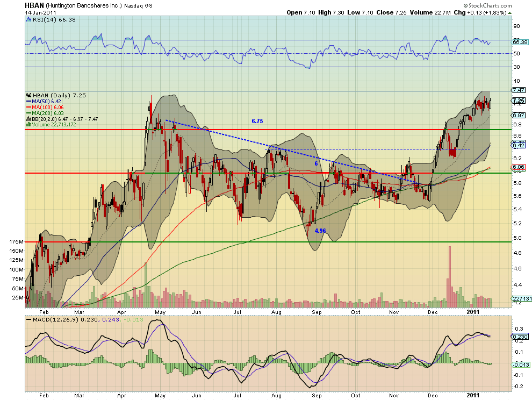Click the 30 RSI axis label
The height and width of the screenshot is (400, 532).
pyautogui.click(x=517, y=67)
